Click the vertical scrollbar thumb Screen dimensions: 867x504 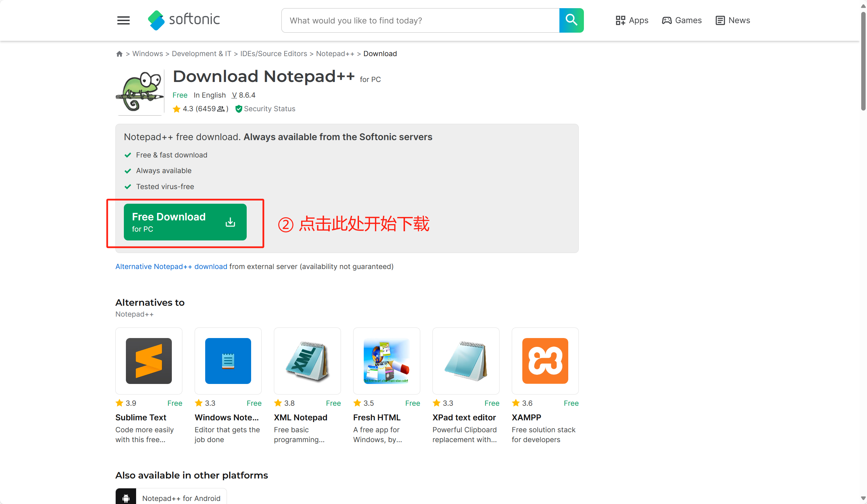coord(863,61)
